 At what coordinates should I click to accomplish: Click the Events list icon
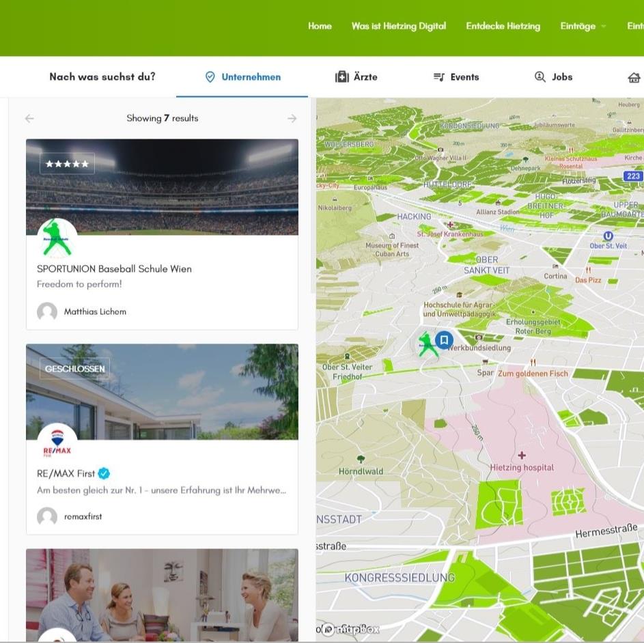click(439, 76)
